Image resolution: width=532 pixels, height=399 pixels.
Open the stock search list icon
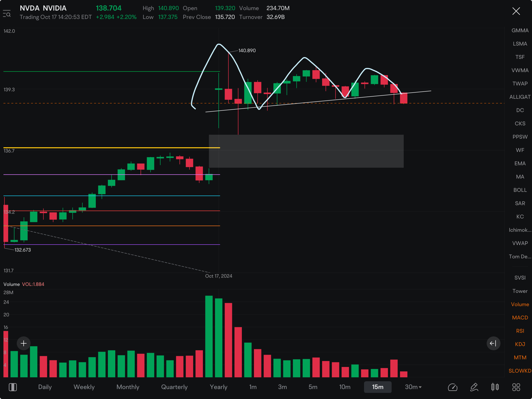click(7, 14)
